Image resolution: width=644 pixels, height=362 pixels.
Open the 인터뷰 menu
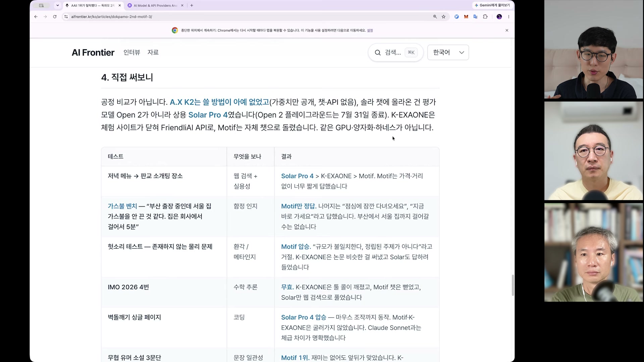[132, 52]
